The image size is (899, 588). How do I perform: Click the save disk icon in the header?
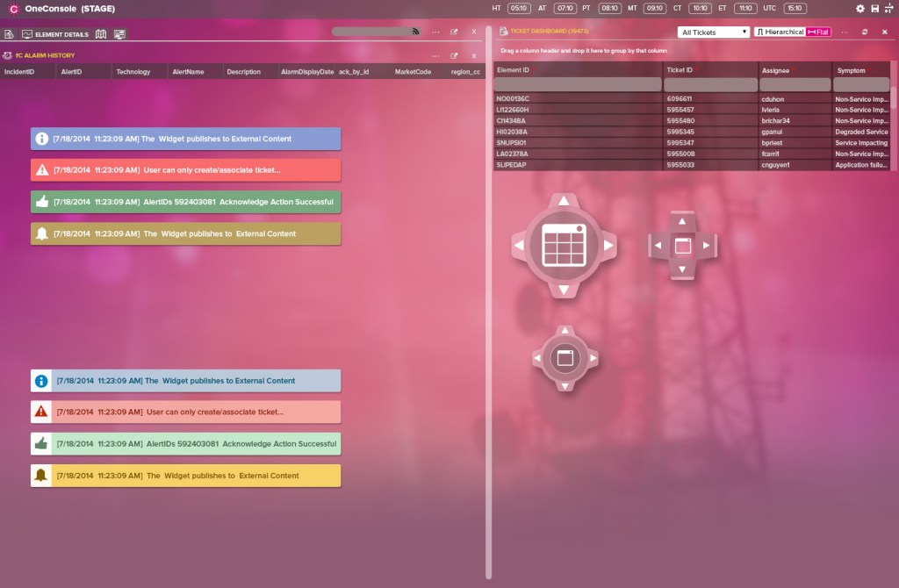874,9
